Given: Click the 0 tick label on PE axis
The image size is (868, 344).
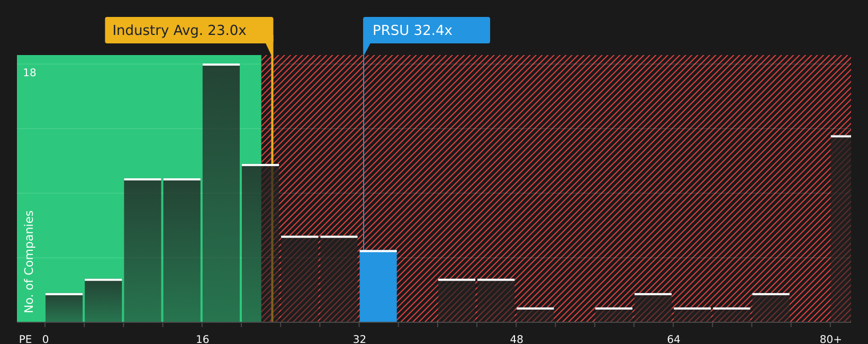Looking at the screenshot, I should click(46, 339).
